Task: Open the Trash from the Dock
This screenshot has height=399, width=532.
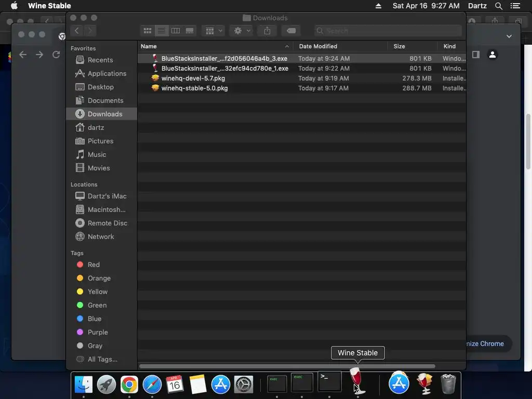Action: coord(448,384)
